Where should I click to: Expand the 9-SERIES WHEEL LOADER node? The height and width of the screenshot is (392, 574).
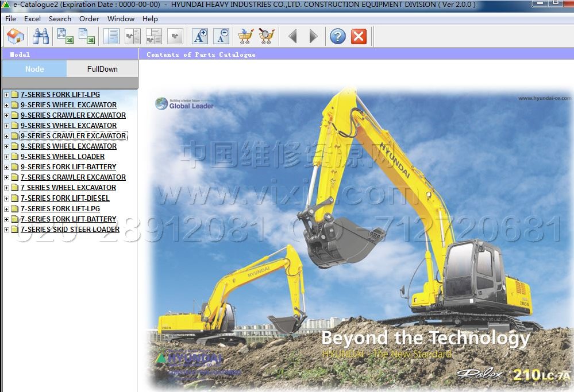pyautogui.click(x=6, y=157)
